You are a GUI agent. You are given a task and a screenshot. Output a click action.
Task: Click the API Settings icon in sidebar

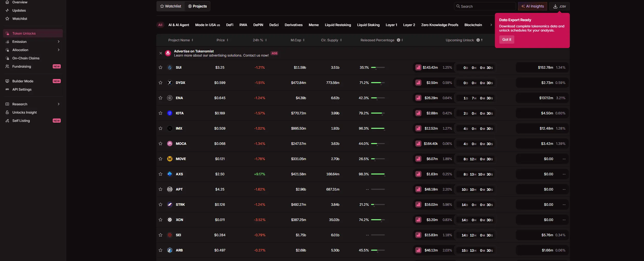[7, 89]
